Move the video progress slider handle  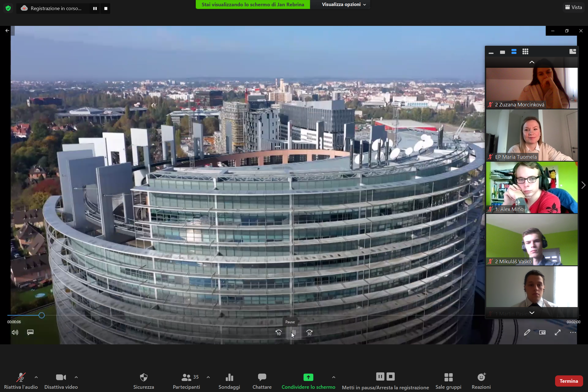[41, 315]
